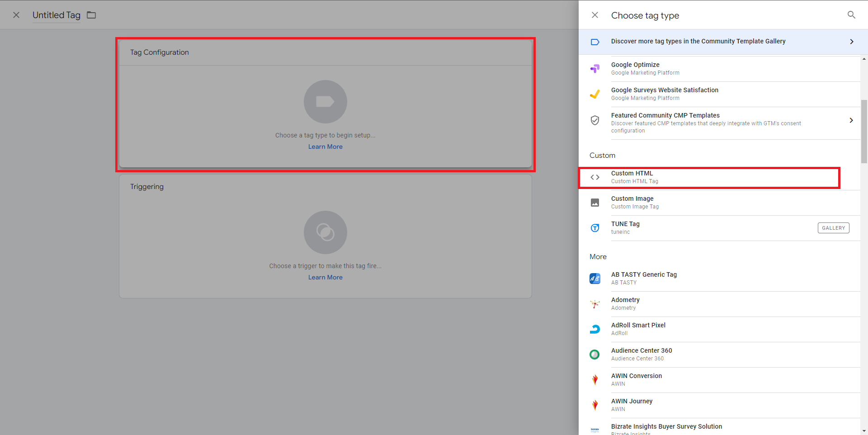Expand Community Template Gallery chevron
The height and width of the screenshot is (435, 868).
pos(852,42)
